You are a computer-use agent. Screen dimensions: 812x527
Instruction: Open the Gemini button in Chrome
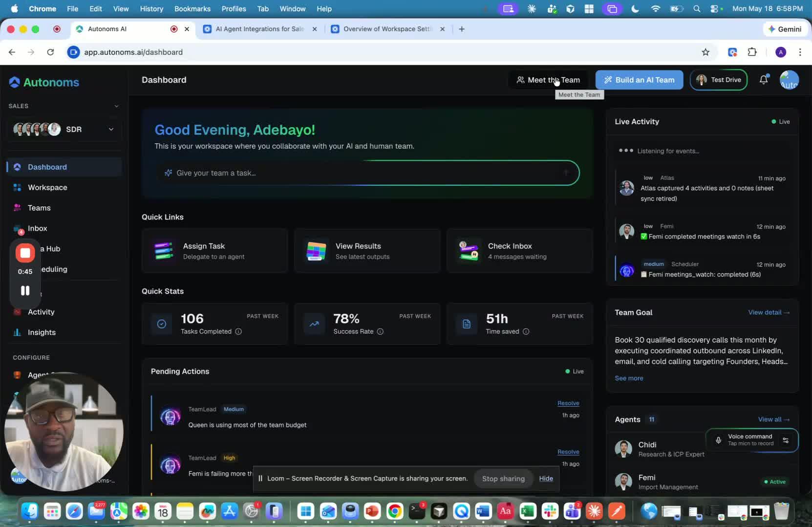coord(785,29)
